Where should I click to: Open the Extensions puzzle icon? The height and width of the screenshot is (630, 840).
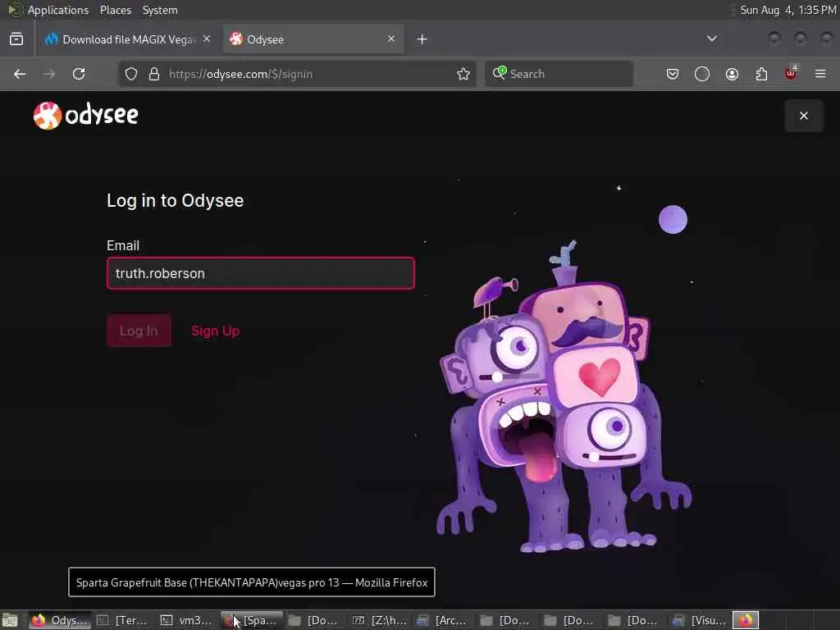click(761, 74)
